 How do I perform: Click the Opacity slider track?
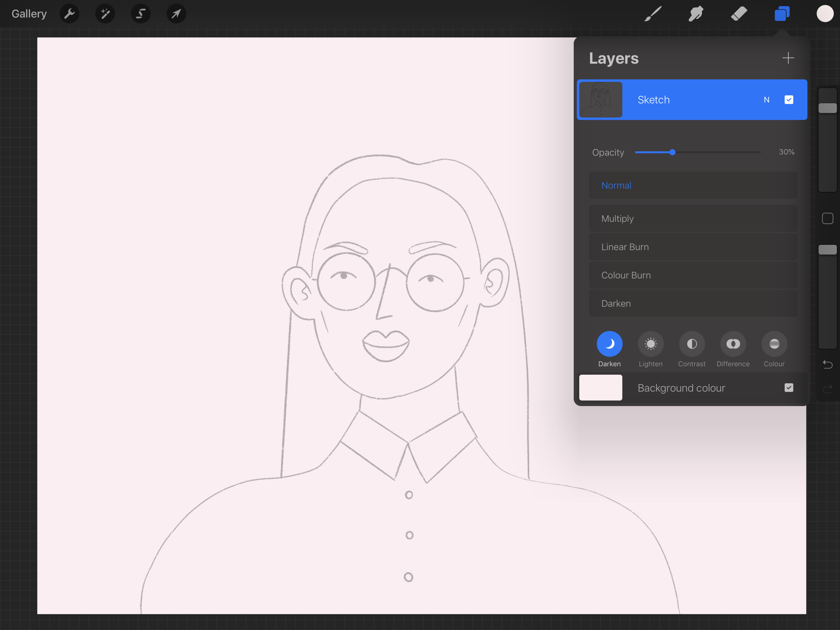(x=718, y=152)
